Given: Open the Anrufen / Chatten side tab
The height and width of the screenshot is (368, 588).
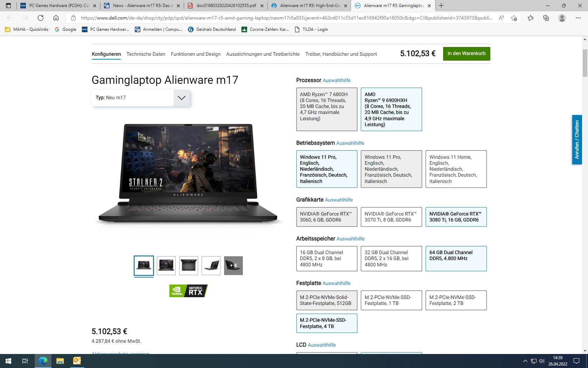Looking at the screenshot, I should [x=577, y=140].
